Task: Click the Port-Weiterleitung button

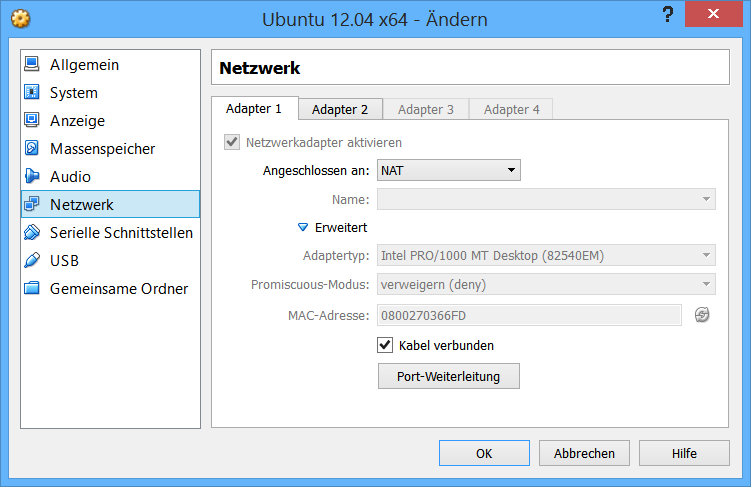Action: coord(448,377)
